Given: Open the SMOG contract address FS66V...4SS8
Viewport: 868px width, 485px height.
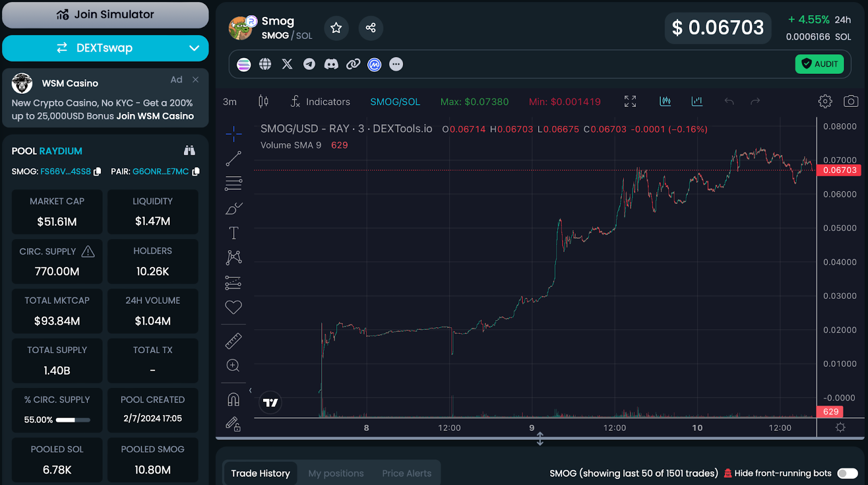Looking at the screenshot, I should pyautogui.click(x=66, y=171).
